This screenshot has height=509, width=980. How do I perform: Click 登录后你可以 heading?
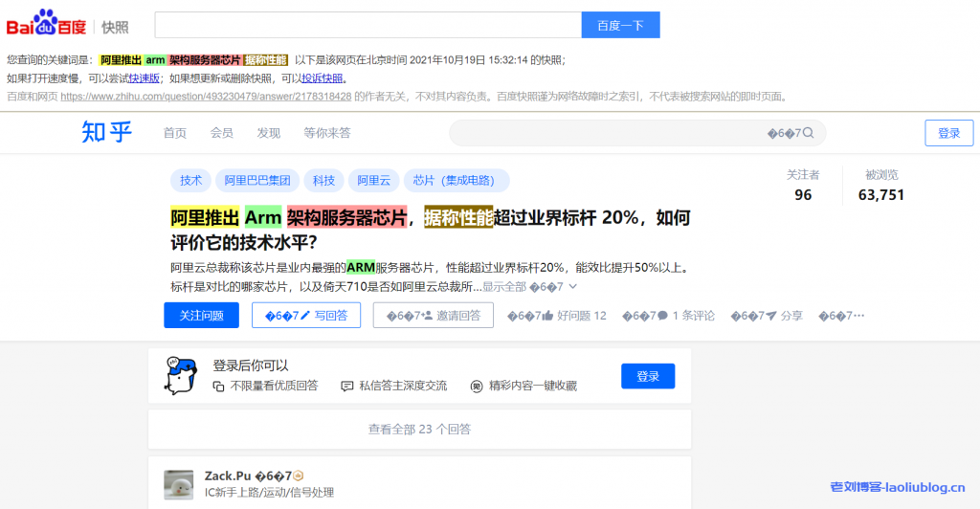coord(250,365)
